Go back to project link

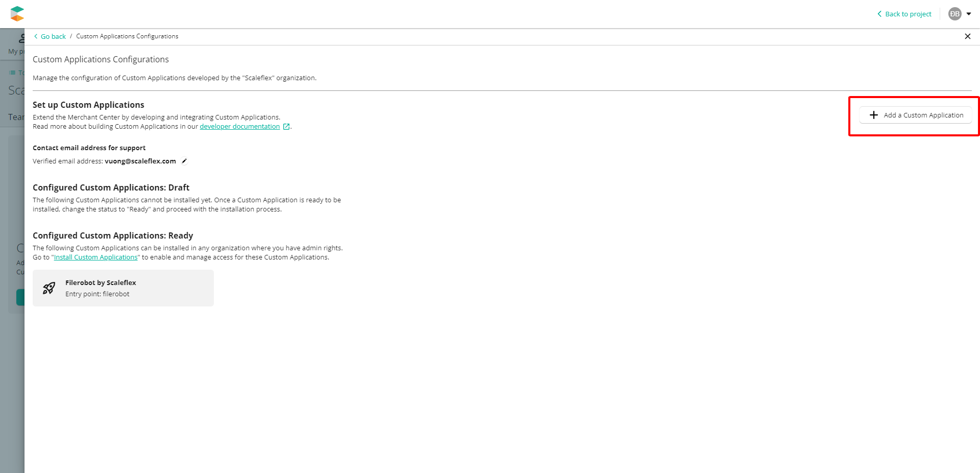click(x=904, y=14)
